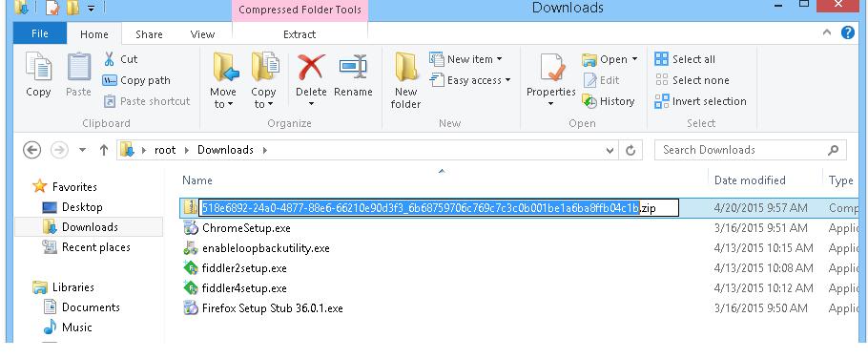Open the Move to folder menu
868x359 pixels.
pos(223,80)
